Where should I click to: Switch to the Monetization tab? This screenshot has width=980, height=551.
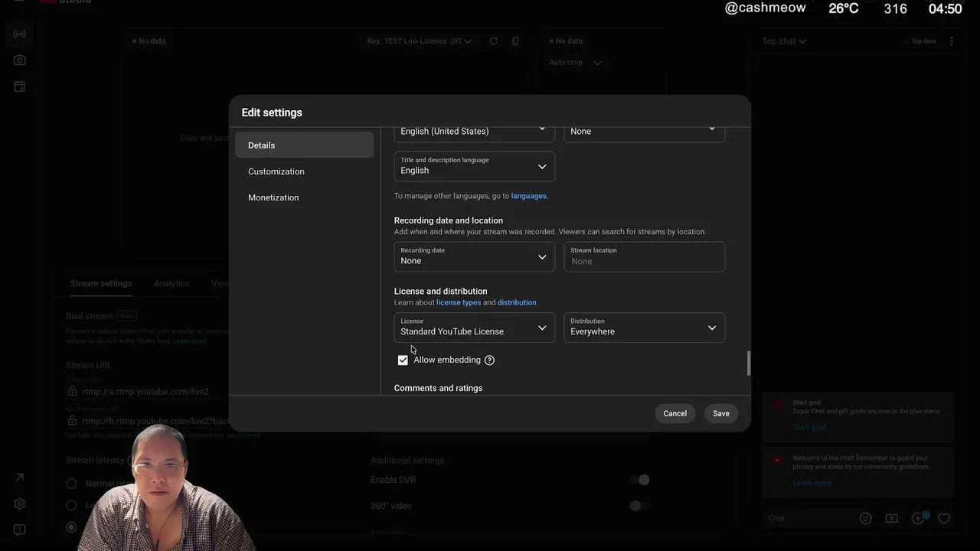tap(305, 197)
